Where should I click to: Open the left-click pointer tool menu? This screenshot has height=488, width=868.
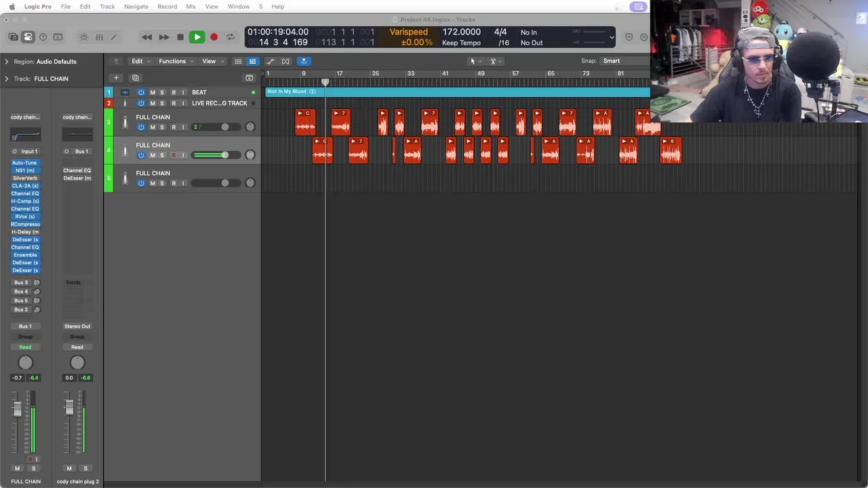(475, 61)
